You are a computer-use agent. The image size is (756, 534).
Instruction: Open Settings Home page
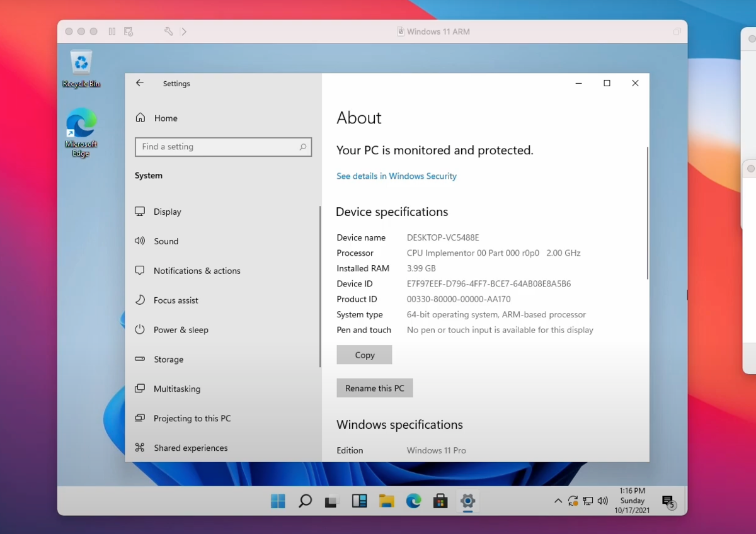pos(166,118)
